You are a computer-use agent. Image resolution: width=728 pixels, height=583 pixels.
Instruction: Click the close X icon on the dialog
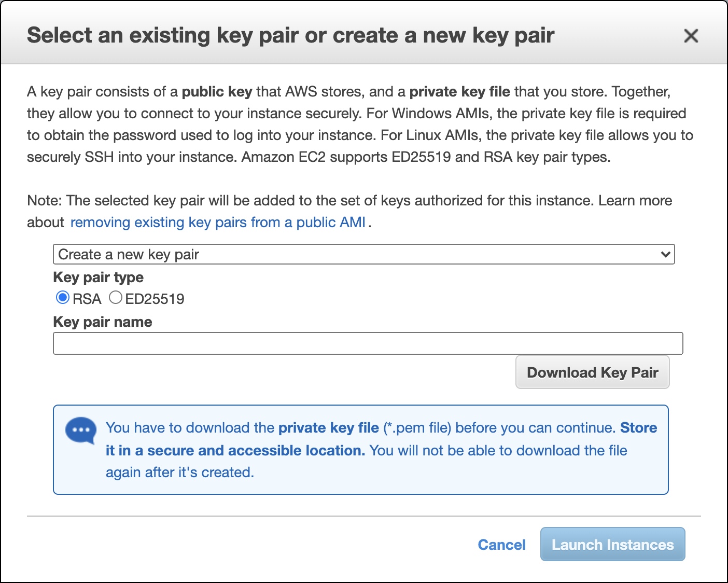click(x=691, y=36)
